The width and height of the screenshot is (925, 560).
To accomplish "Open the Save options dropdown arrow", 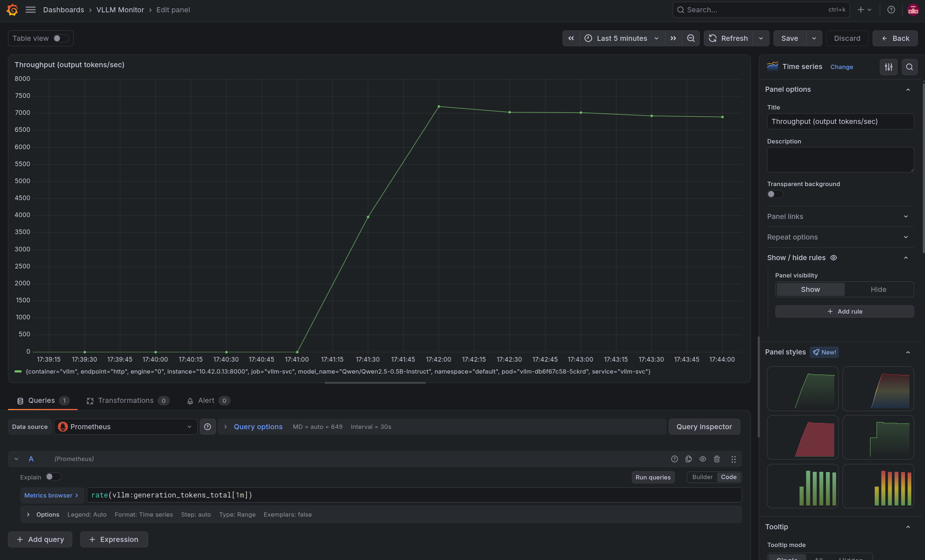I will (814, 38).
